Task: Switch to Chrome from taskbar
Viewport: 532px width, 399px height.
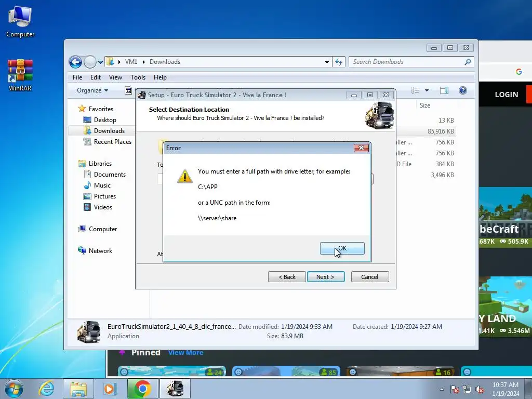Action: (x=142, y=389)
